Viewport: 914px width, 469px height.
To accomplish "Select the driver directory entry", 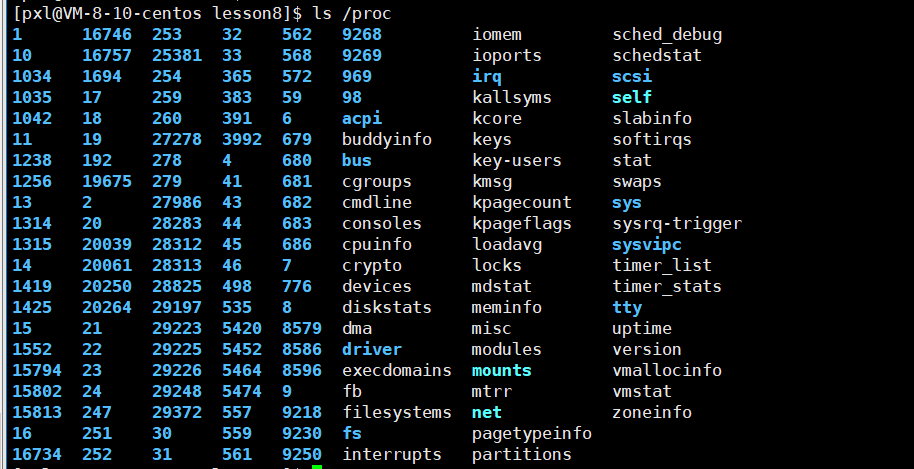I will pos(372,349).
